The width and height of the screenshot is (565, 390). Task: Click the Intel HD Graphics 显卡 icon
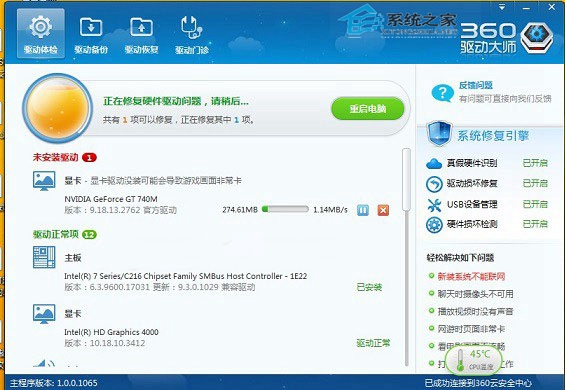(x=44, y=314)
